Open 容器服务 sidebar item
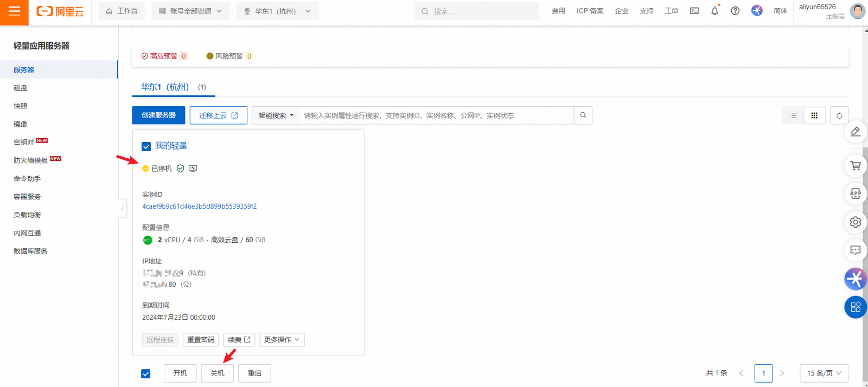 [59, 197]
